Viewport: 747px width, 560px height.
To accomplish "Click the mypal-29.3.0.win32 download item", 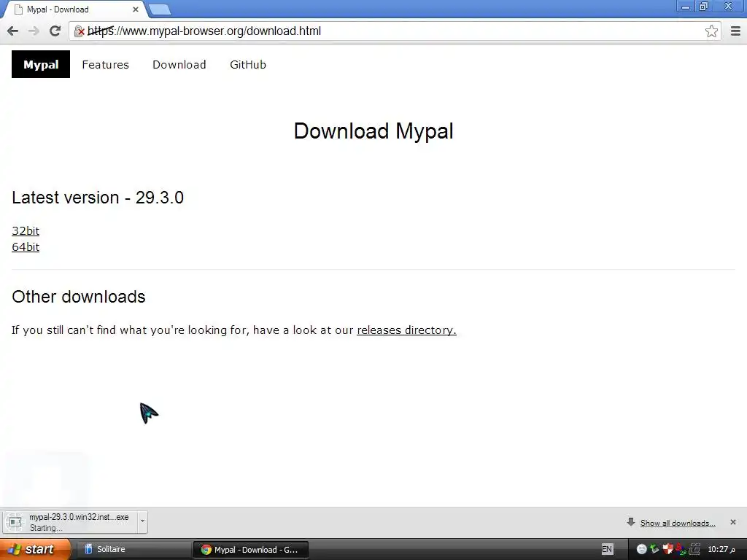I will [70, 522].
